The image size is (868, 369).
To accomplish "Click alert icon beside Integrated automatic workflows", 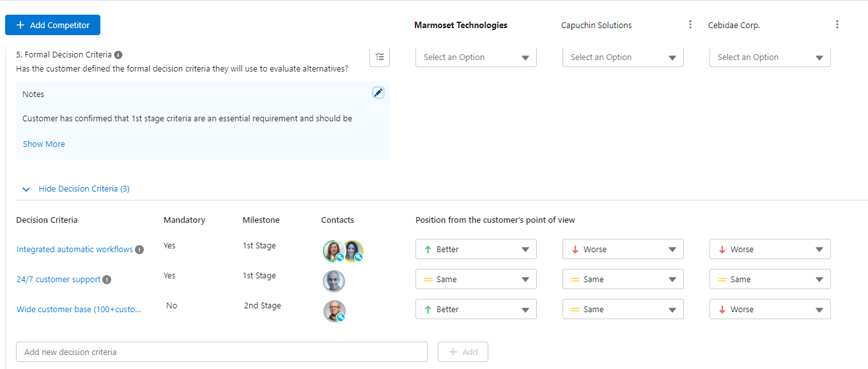I will coord(139,250).
